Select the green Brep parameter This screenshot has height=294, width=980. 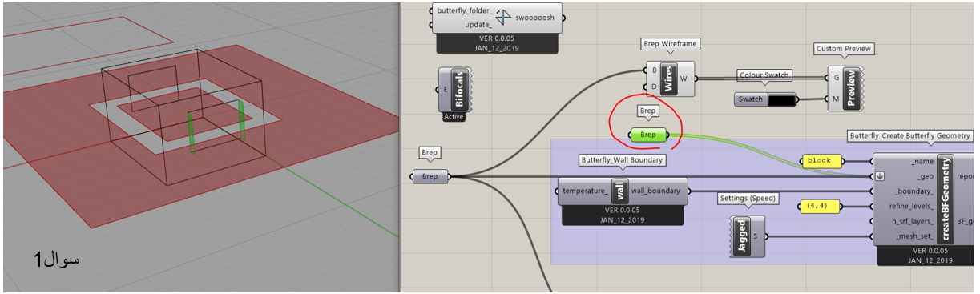tap(648, 135)
